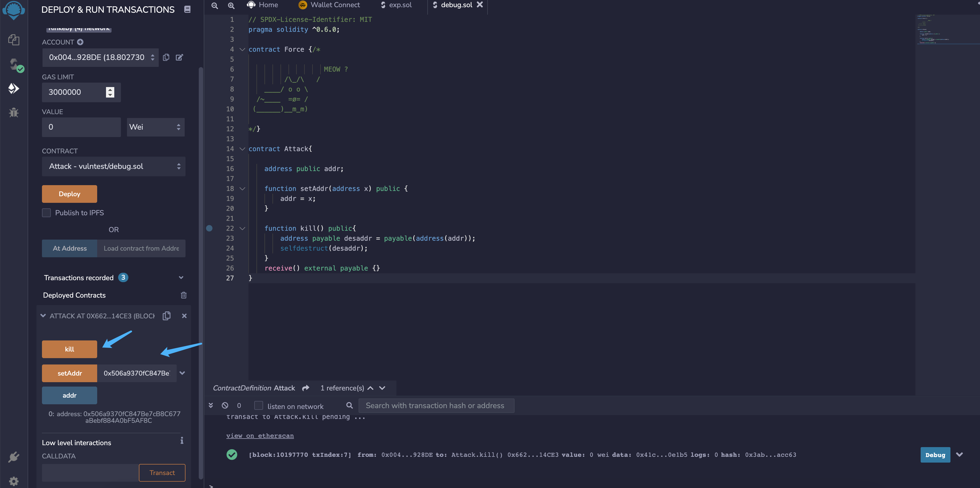Open the Plugin manager plug icon
980x488 pixels.
pos(14,456)
